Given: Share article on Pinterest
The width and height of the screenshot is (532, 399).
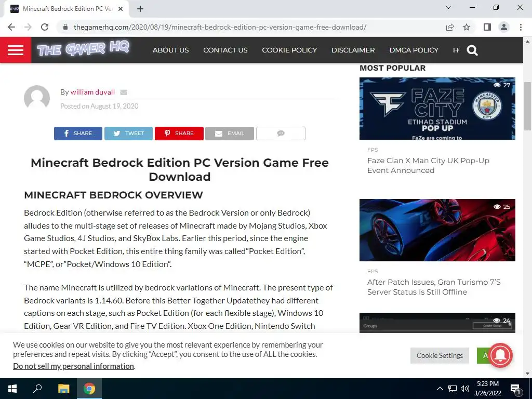Looking at the screenshot, I should [179, 134].
